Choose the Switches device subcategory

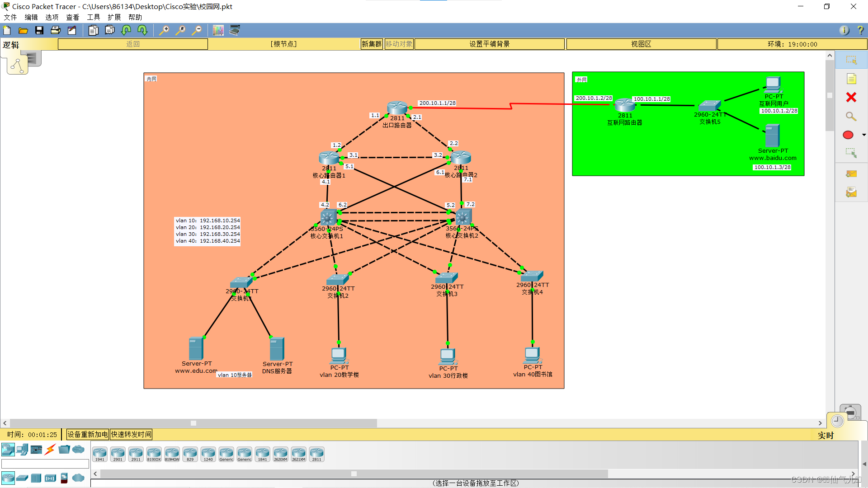tap(22, 478)
